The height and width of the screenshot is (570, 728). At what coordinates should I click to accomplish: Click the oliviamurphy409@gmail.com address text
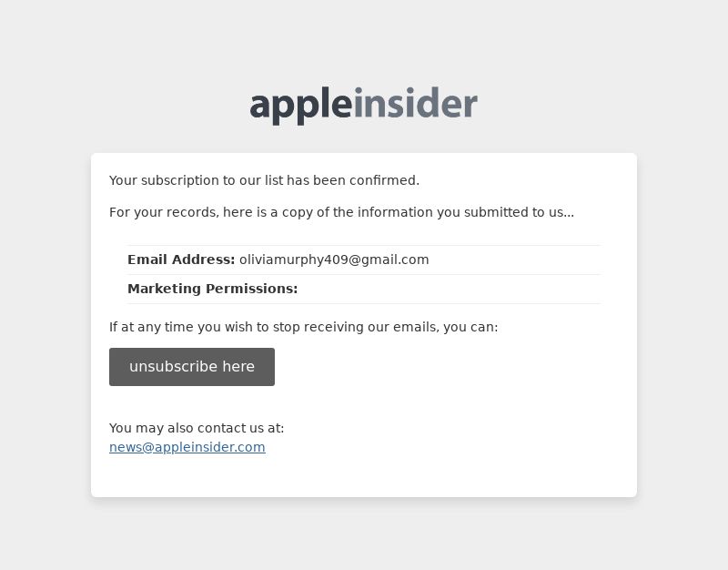coord(334,260)
